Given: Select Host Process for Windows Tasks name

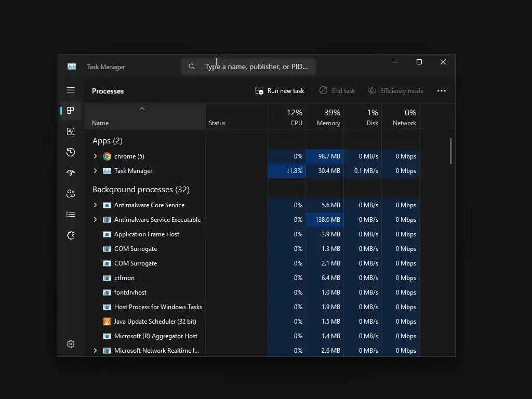Looking at the screenshot, I should (x=158, y=307).
